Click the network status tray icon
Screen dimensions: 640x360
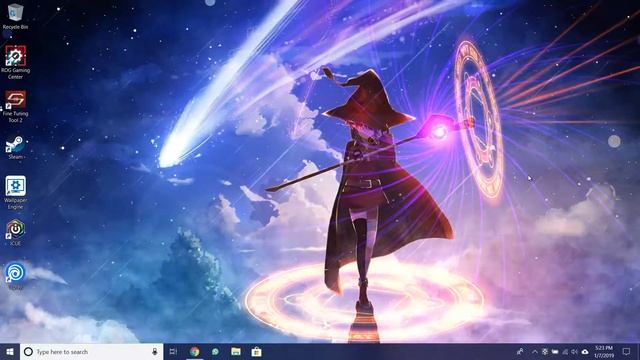(x=565, y=351)
